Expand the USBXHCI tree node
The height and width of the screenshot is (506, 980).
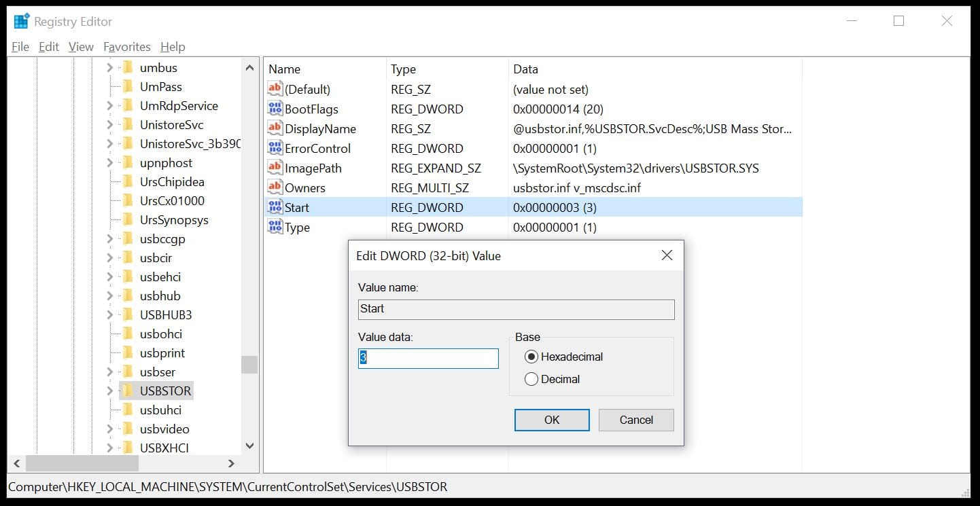click(110, 448)
